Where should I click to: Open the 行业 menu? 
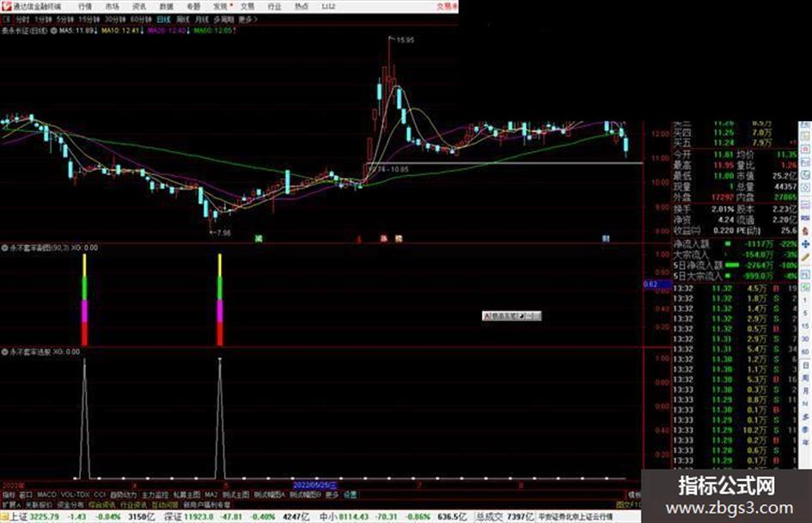[274, 6]
